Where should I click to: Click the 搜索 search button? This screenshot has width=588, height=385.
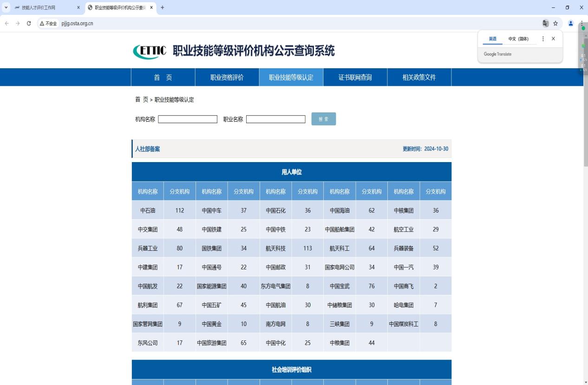[x=323, y=119]
